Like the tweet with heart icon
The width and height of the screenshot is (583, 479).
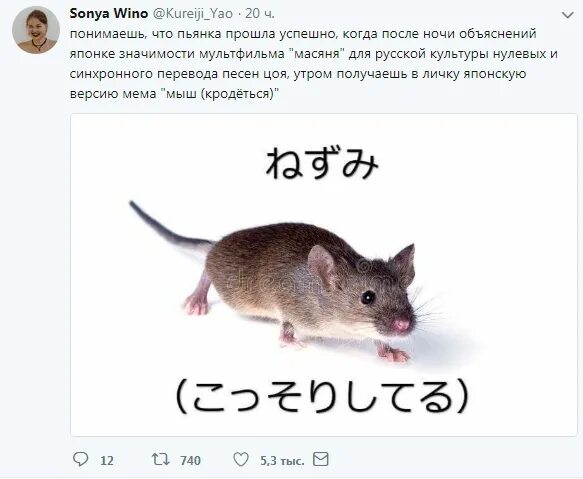(241, 460)
